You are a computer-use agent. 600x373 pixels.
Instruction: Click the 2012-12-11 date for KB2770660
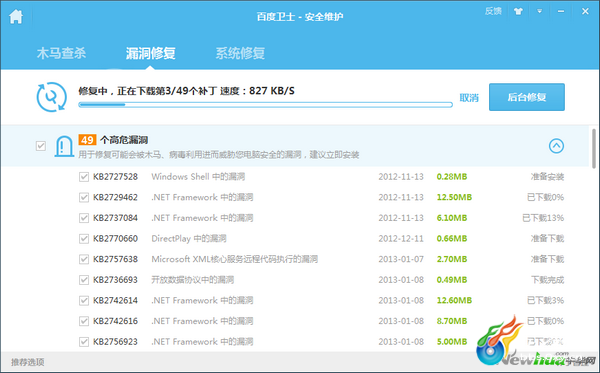click(401, 239)
